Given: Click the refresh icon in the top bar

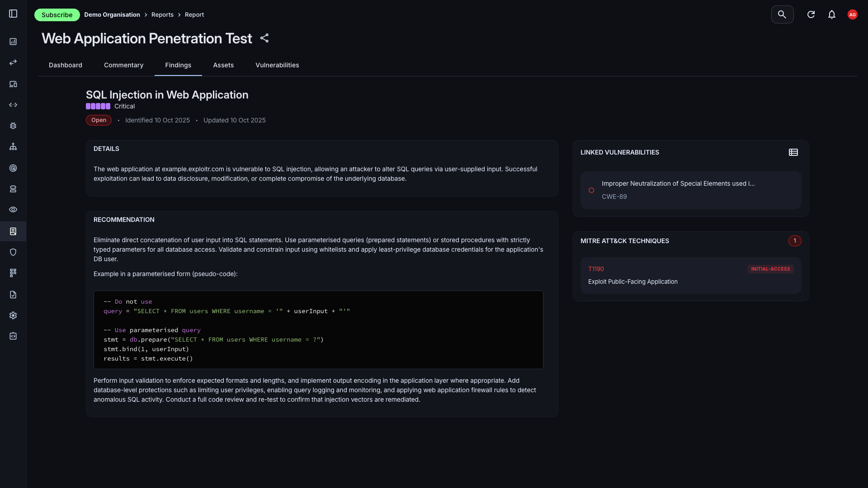Looking at the screenshot, I should [811, 14].
